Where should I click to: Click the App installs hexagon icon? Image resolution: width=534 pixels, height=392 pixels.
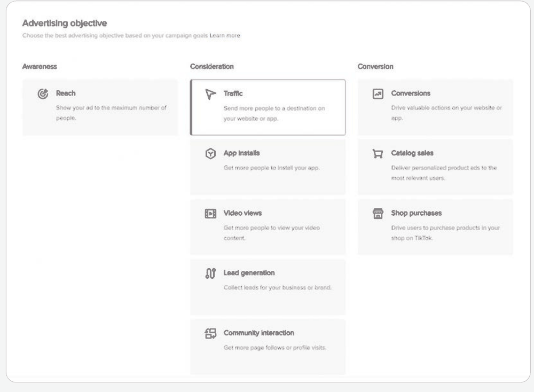coord(210,154)
